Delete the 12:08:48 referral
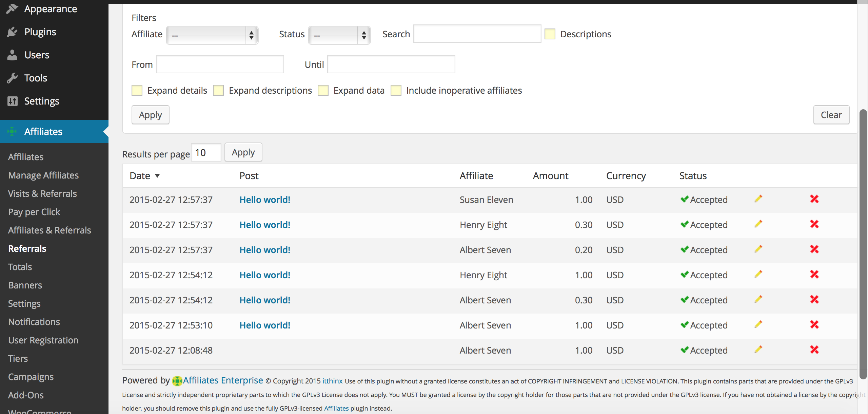 click(814, 350)
